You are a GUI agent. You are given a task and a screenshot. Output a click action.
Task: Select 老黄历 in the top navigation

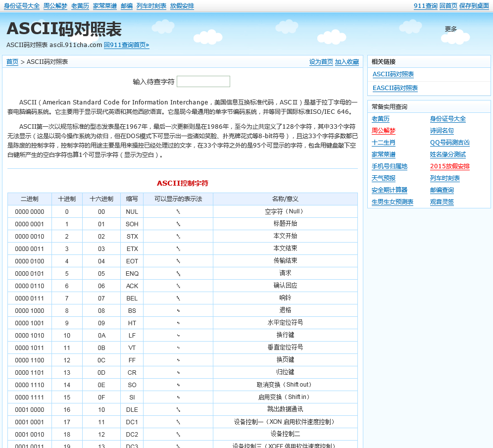[x=80, y=6]
